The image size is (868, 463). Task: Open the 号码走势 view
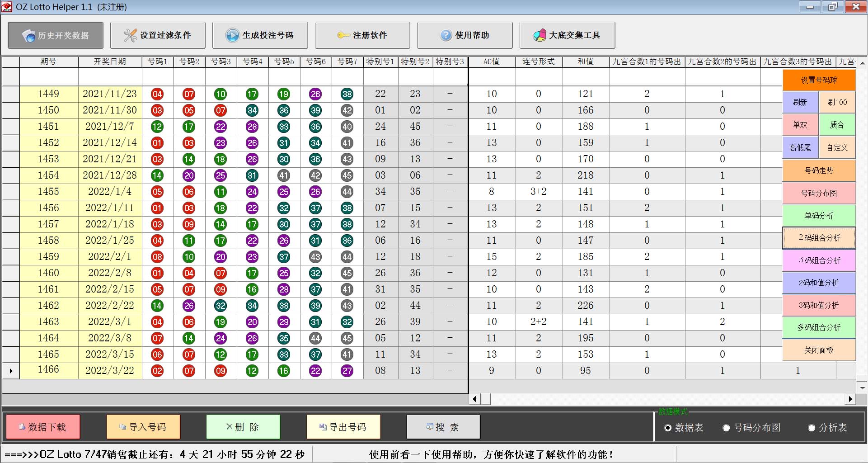819,170
